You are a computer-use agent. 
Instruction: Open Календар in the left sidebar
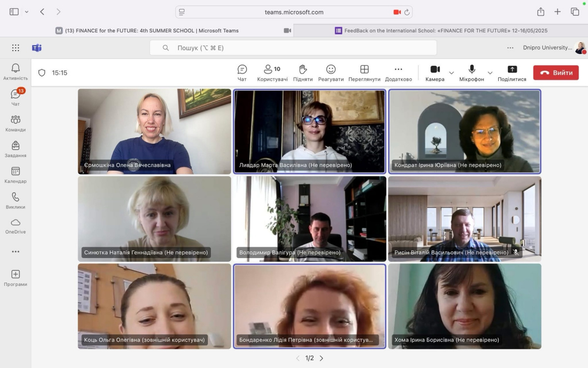click(x=16, y=175)
